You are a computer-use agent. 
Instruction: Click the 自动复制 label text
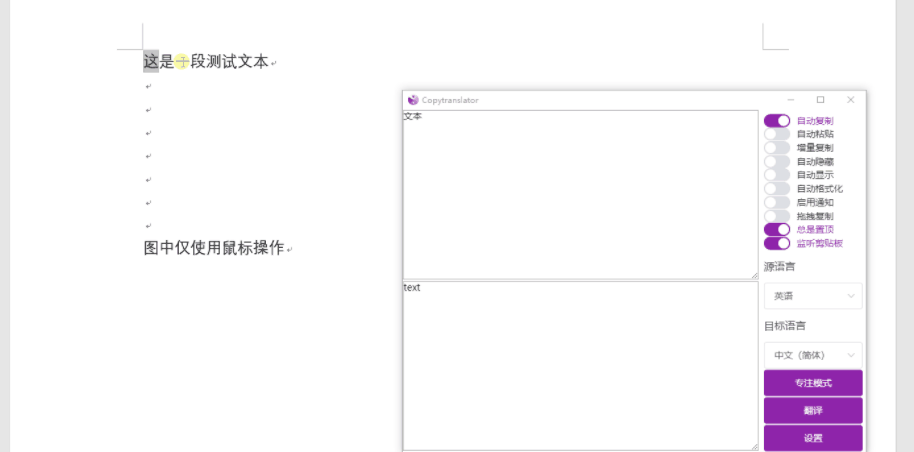point(815,121)
